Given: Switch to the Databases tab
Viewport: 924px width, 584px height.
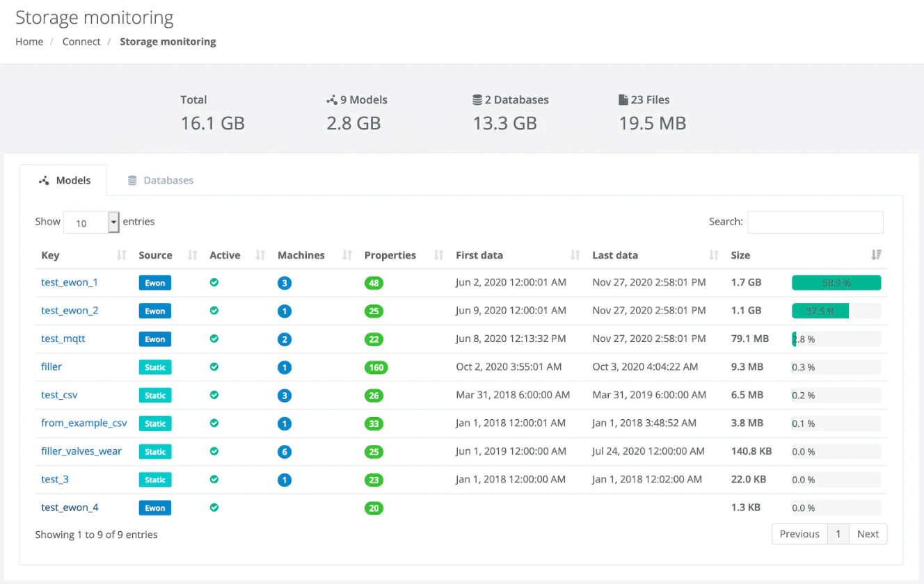Looking at the screenshot, I should [161, 180].
